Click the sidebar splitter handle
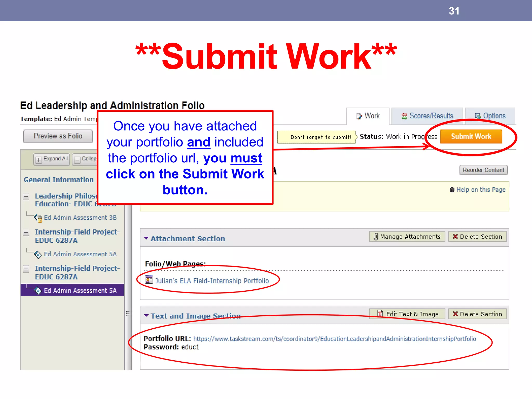The height and width of the screenshot is (399, 532). pyautogui.click(x=128, y=313)
